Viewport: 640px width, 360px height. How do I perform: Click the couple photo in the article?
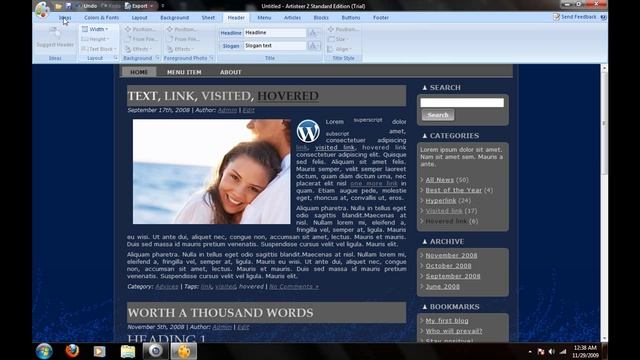(x=211, y=171)
